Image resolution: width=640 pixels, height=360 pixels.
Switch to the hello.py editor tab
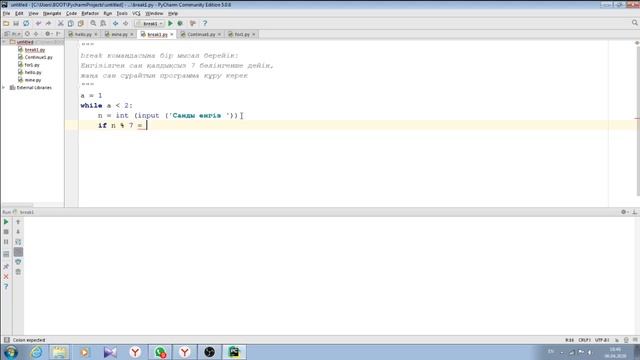pos(83,35)
